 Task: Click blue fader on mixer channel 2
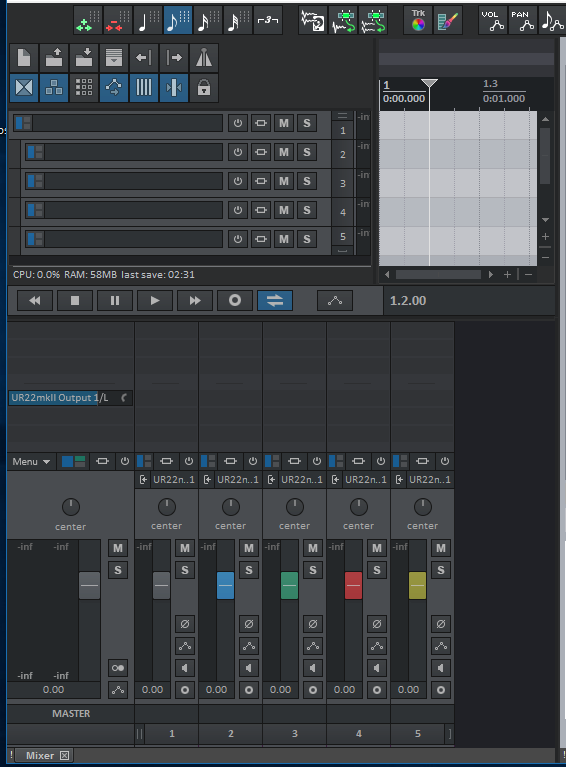coord(226,585)
